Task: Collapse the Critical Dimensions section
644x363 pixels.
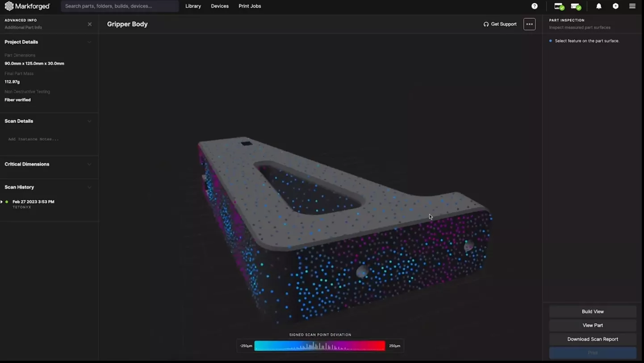Action: (89, 164)
